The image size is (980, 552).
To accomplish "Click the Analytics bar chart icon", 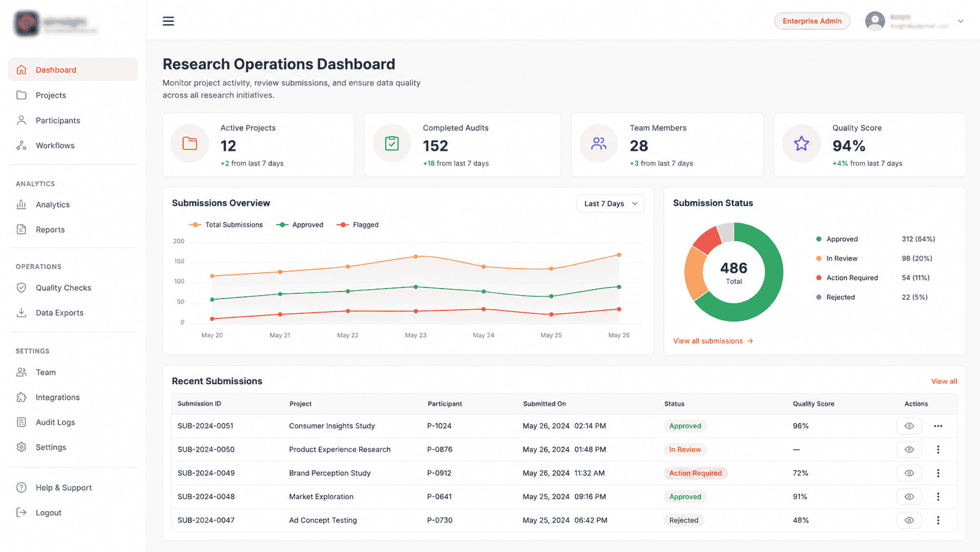I will tap(22, 205).
